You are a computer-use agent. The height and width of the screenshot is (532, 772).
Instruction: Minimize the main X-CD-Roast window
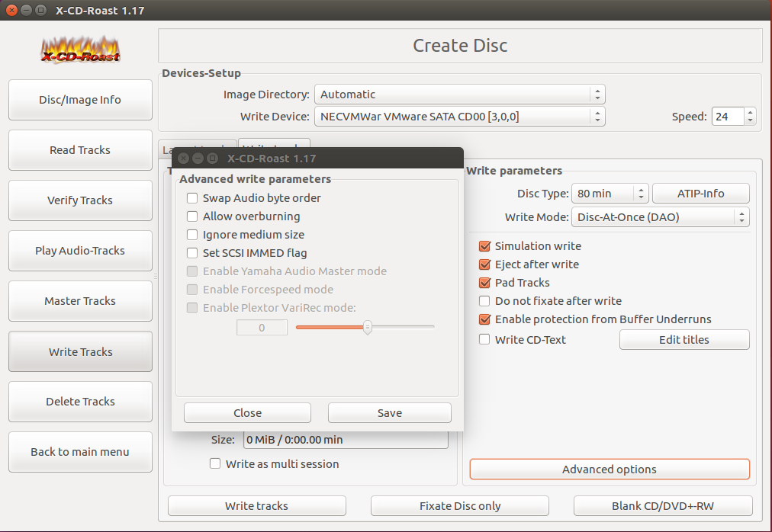pos(27,11)
